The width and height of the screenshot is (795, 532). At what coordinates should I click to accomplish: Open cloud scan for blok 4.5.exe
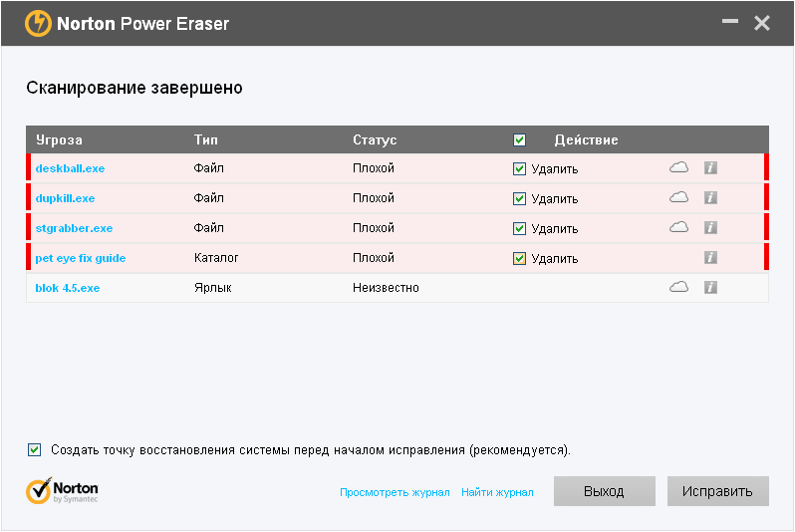click(678, 288)
